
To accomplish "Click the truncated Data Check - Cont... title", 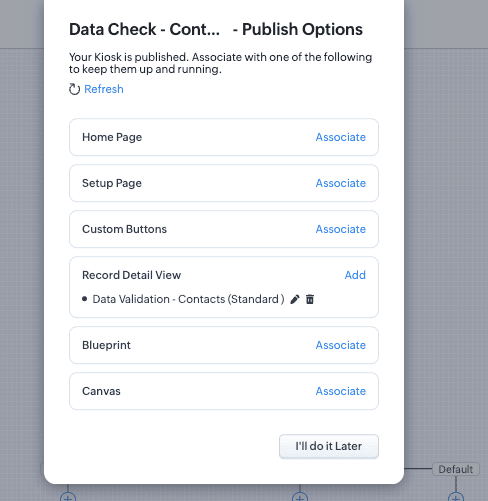I will point(144,29).
